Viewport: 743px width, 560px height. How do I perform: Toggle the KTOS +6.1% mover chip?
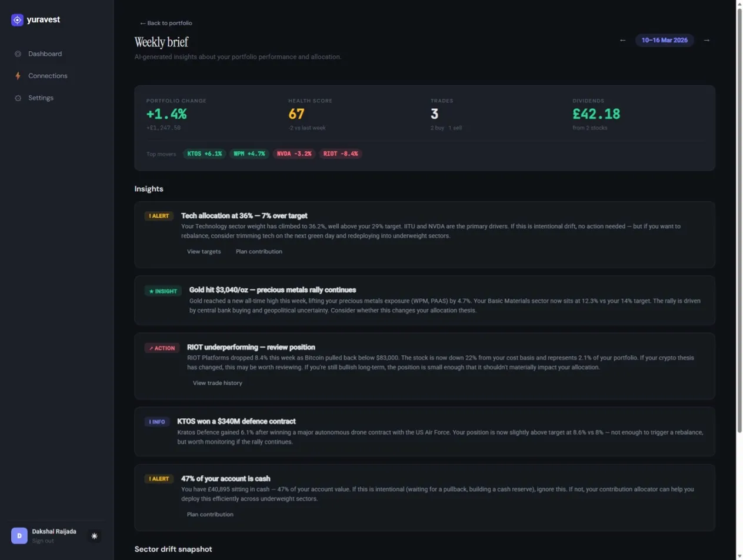[204, 153]
